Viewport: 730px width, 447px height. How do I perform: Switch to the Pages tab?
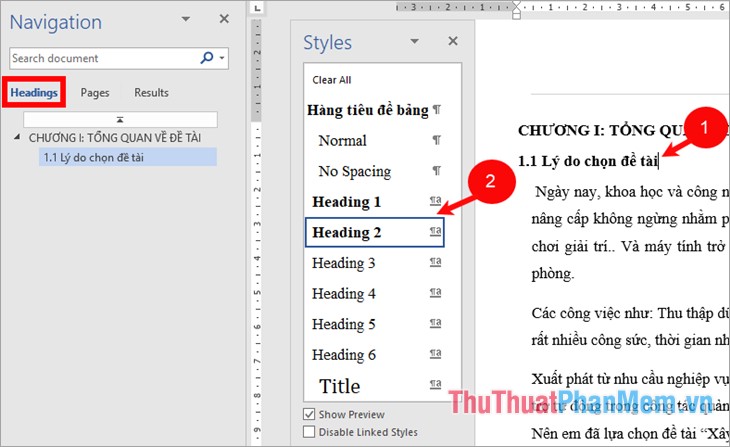[95, 93]
